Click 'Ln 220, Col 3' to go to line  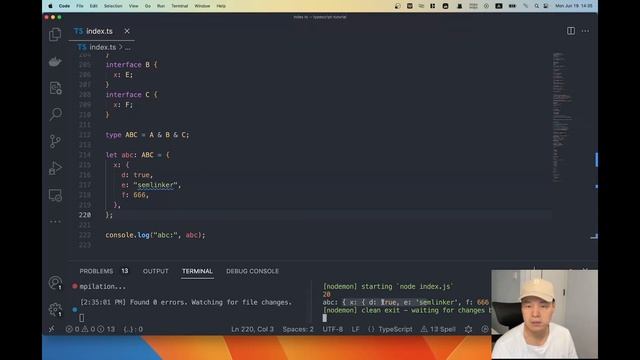click(252, 329)
